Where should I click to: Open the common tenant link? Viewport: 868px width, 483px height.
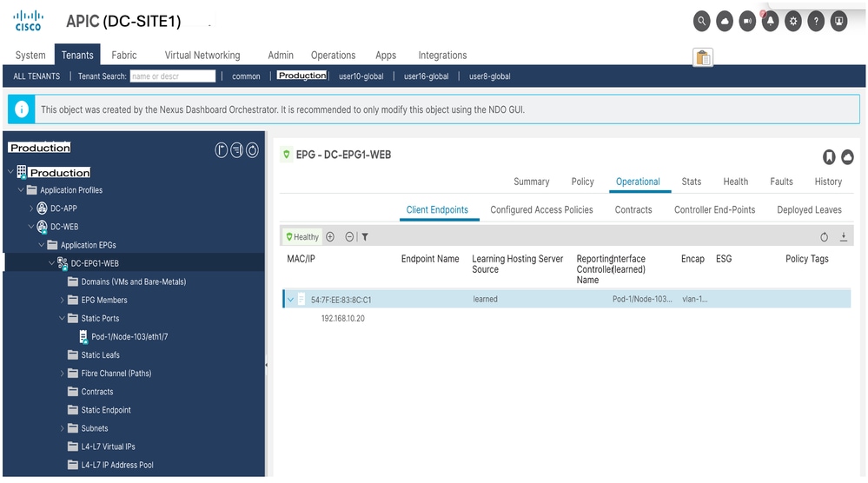tap(246, 76)
